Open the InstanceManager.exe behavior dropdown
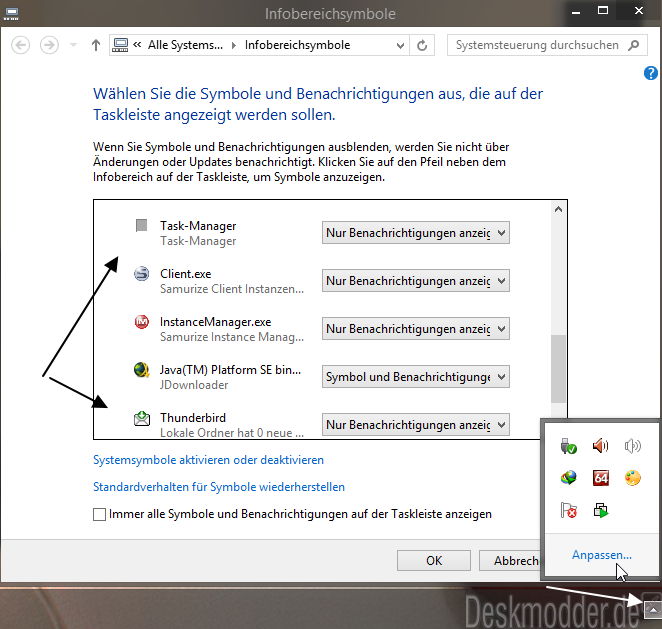The image size is (662, 629). (x=415, y=328)
